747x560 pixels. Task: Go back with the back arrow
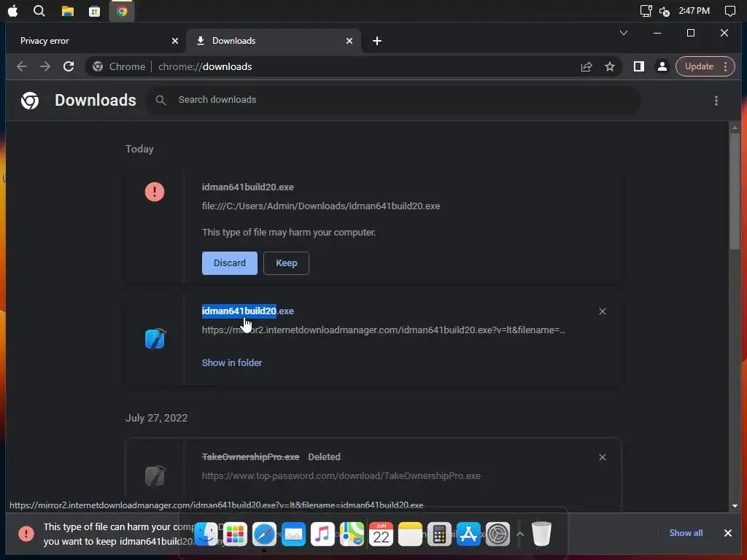click(x=21, y=66)
